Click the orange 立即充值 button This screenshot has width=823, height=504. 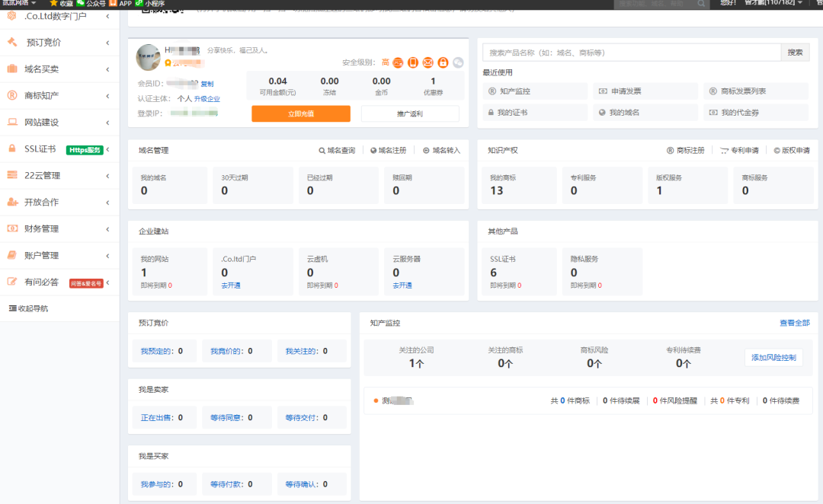tap(301, 113)
